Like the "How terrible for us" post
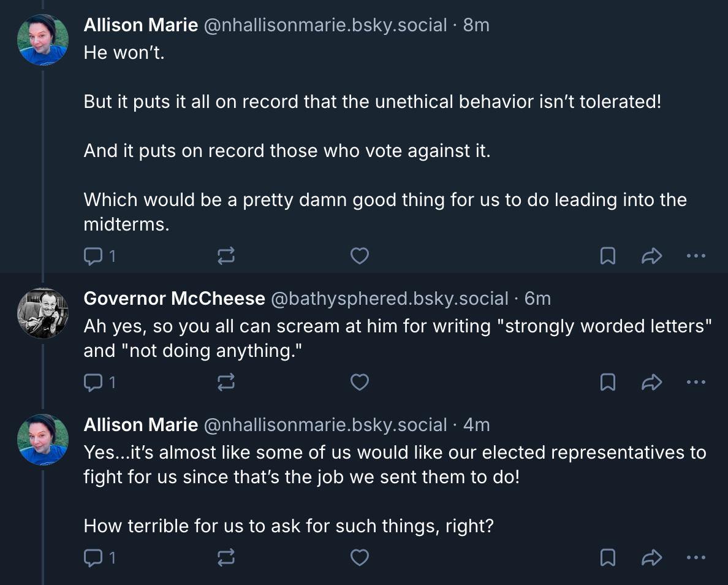The image size is (728, 585). tap(359, 557)
